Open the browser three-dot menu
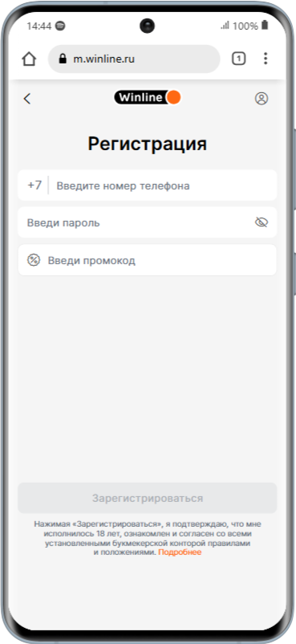The height and width of the screenshot is (644, 296). (x=266, y=59)
